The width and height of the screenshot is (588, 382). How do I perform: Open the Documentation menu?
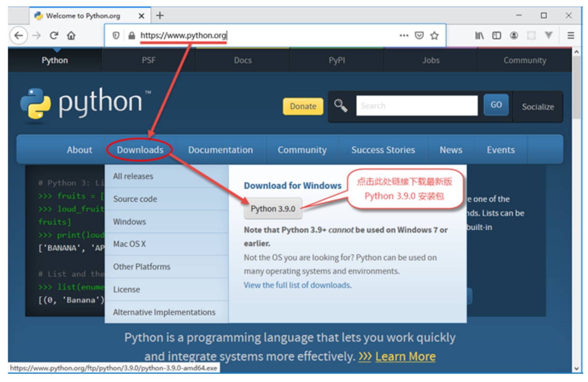[x=221, y=150]
